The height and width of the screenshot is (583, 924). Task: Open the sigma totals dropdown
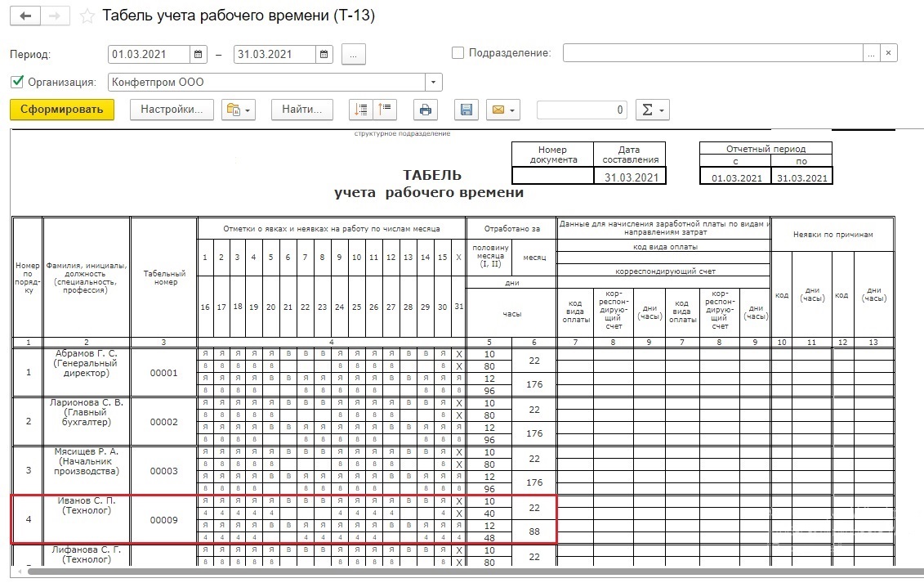click(652, 110)
